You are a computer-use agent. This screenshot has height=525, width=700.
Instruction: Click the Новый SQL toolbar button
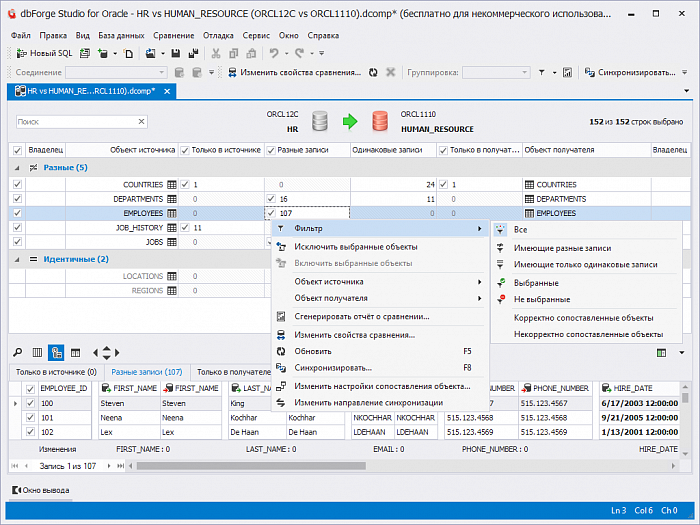tap(44, 53)
